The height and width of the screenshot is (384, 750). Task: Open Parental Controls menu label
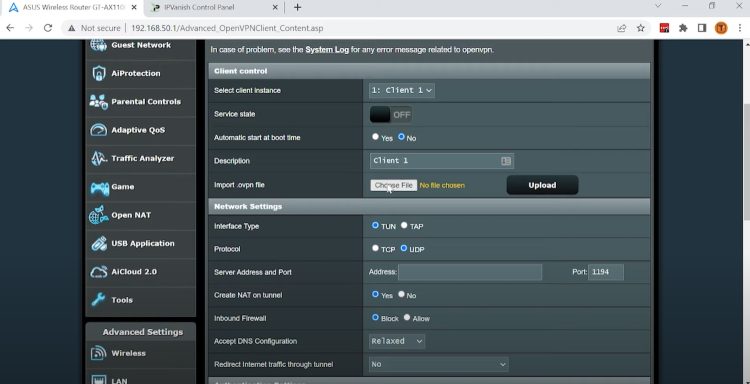point(146,101)
